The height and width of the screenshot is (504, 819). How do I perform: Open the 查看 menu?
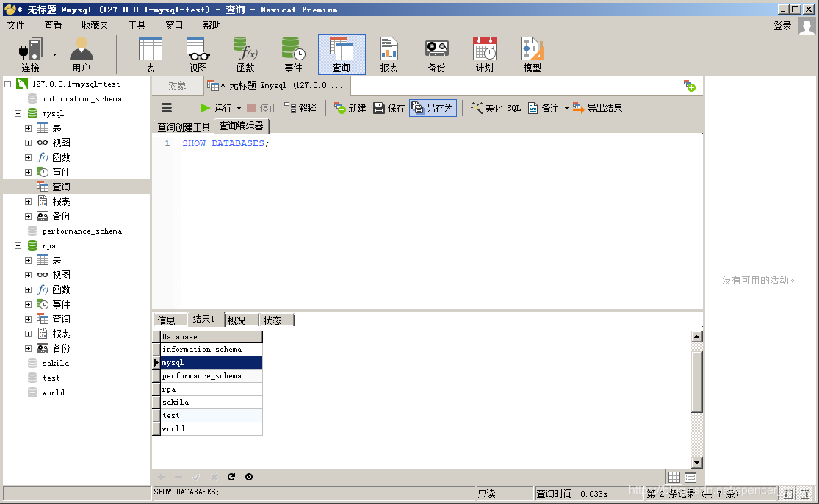coord(53,25)
